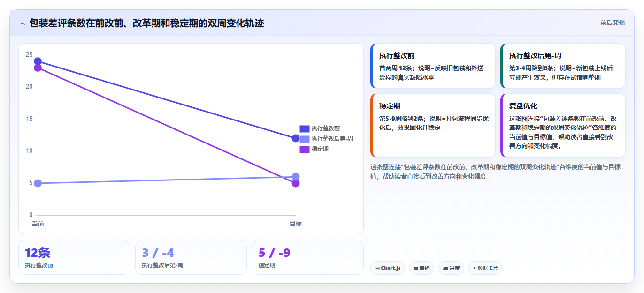Click the 执行整改前 data point at 当前 (24)
Viewport: 644px width, 293px height.
38,61
